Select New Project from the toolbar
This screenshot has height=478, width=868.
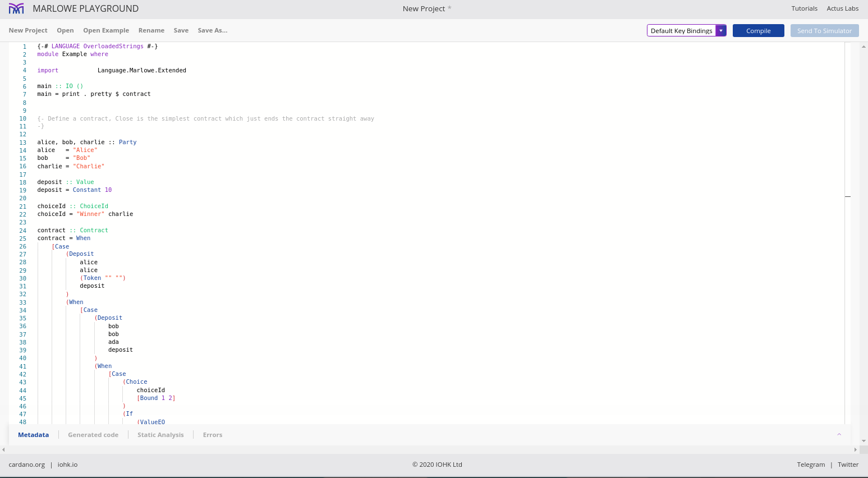(28, 30)
